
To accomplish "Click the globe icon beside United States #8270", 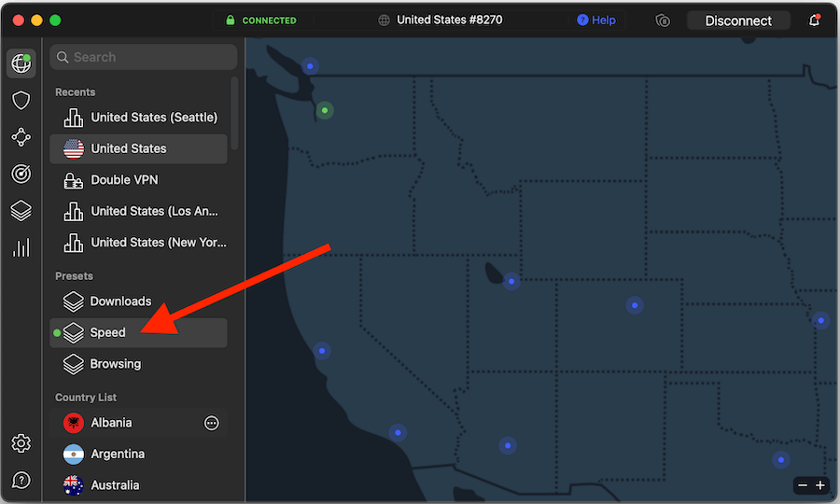I will pos(384,21).
